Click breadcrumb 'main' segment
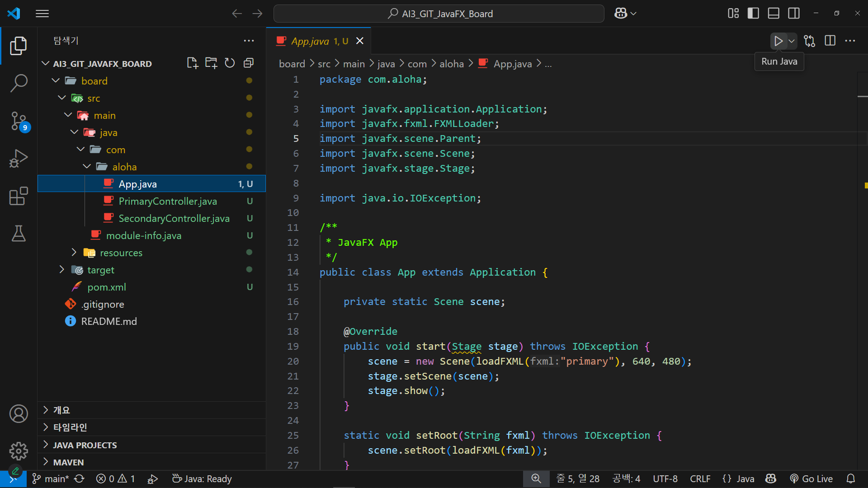868x488 pixels. tap(354, 64)
